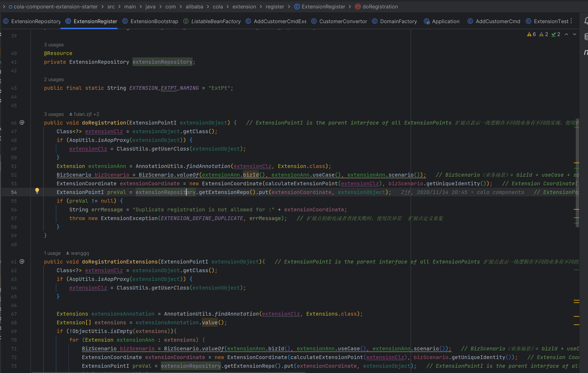
Task: Click getUserClass call on line 49
Action: (170, 149)
